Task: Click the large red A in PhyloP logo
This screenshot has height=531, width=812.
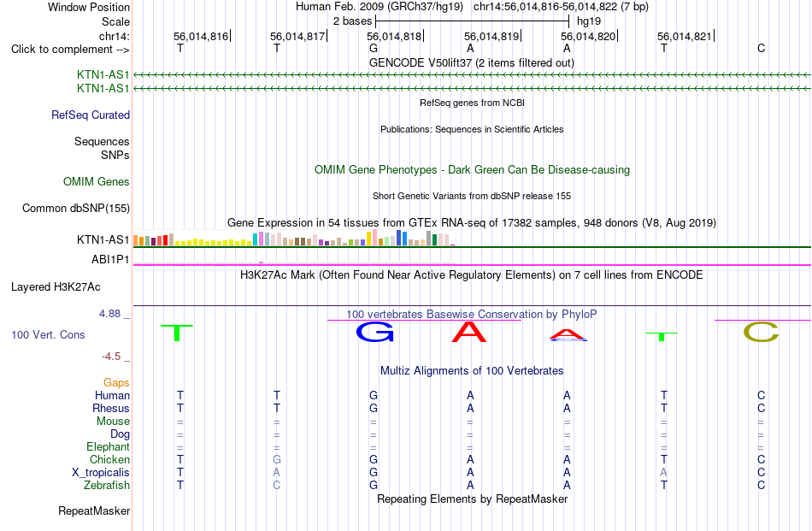Action: click(469, 332)
